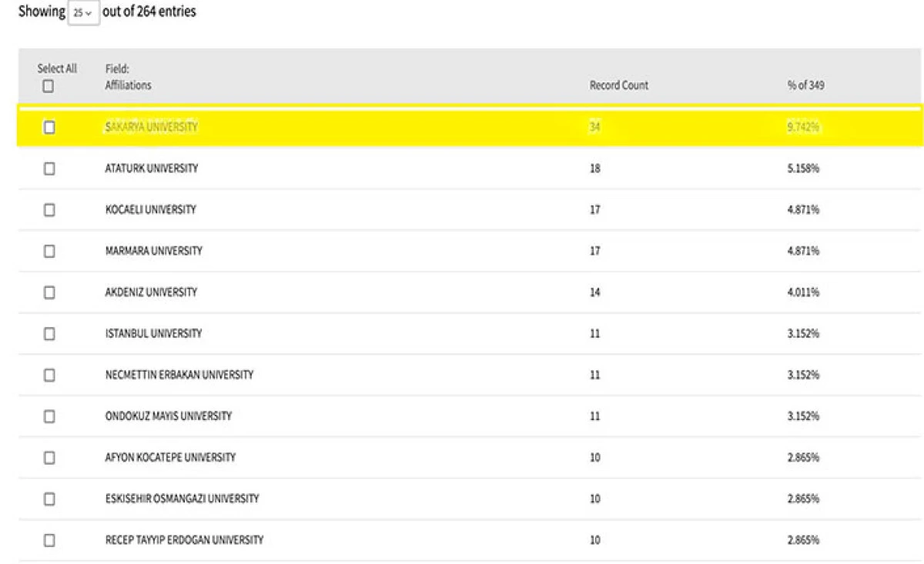The height and width of the screenshot is (564, 924).
Task: Enable the Necmettin Erbakan University checkbox
Action: 49,375
